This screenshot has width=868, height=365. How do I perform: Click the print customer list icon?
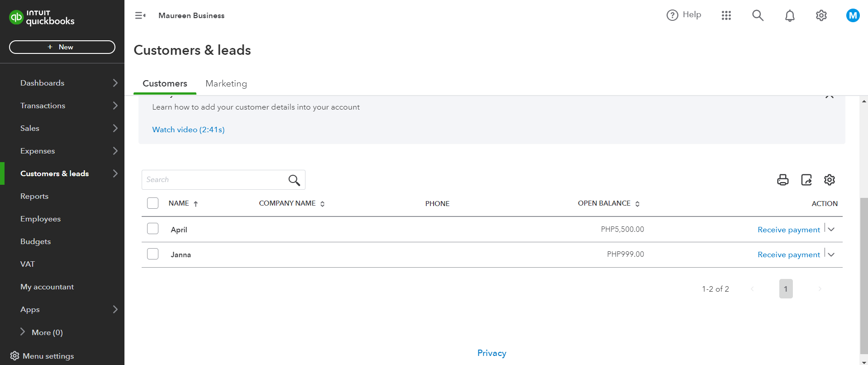coord(782,180)
